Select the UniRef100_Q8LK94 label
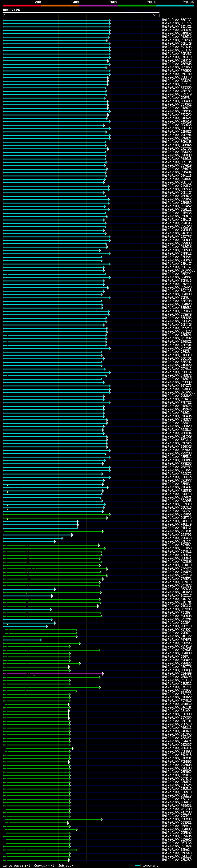Viewport: 197px width, 868px height. click(x=177, y=30)
